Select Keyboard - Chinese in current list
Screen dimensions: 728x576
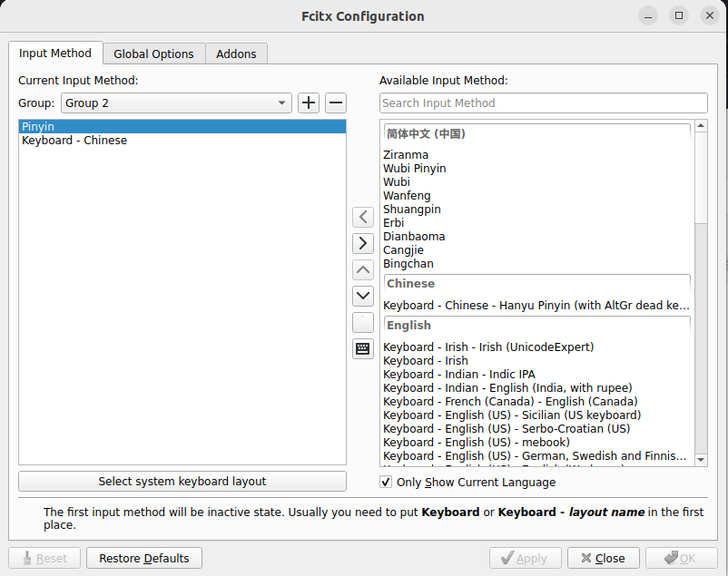pyautogui.click(x=74, y=141)
